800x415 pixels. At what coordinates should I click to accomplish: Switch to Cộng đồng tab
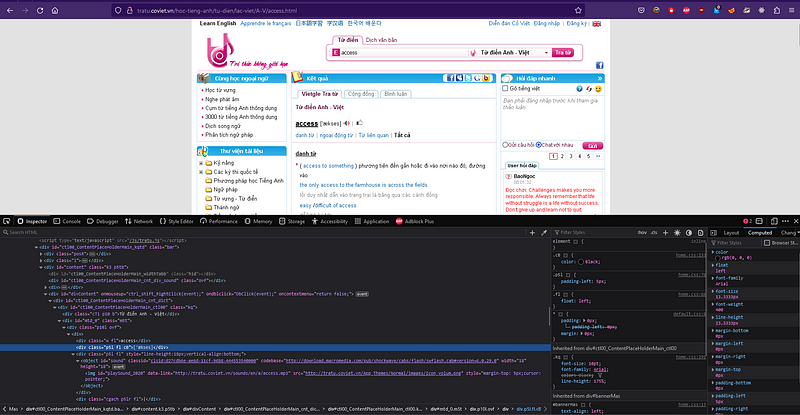[361, 94]
